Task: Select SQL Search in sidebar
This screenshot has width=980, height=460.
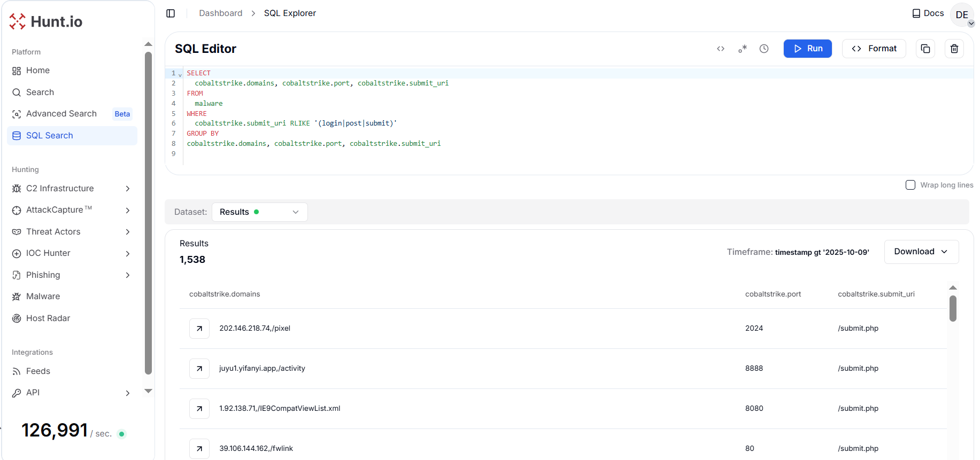Action: (72, 136)
